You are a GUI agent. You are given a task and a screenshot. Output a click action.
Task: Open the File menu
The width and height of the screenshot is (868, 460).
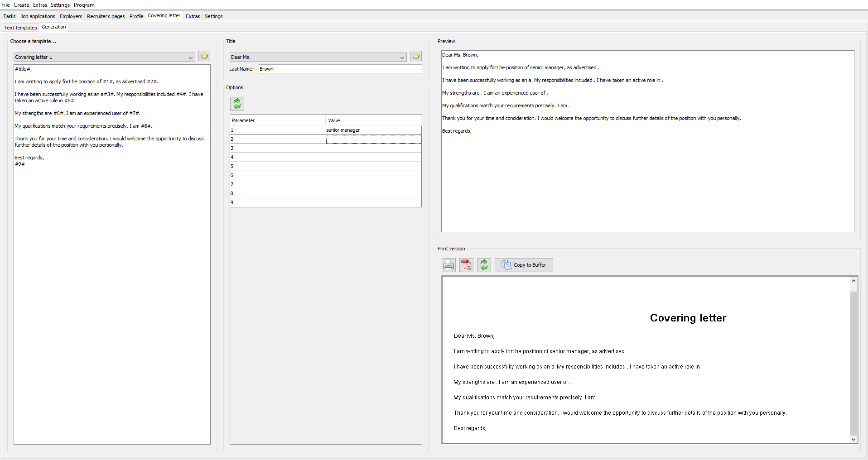5,5
